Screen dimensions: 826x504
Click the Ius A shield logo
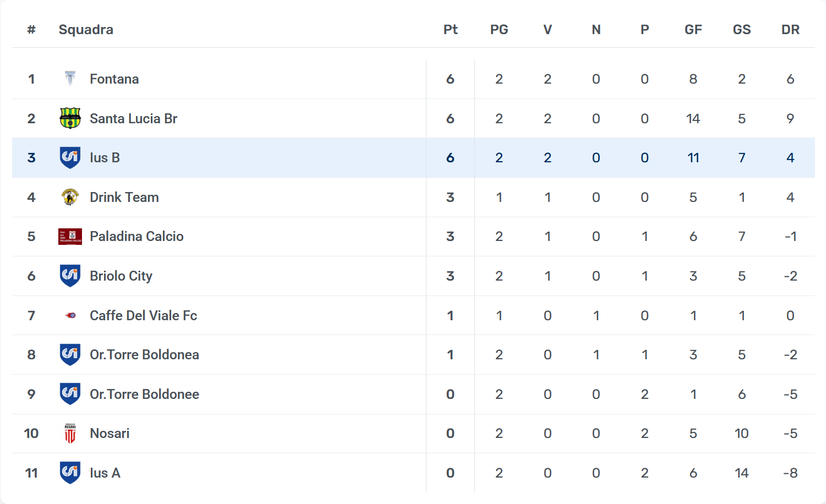(70, 473)
